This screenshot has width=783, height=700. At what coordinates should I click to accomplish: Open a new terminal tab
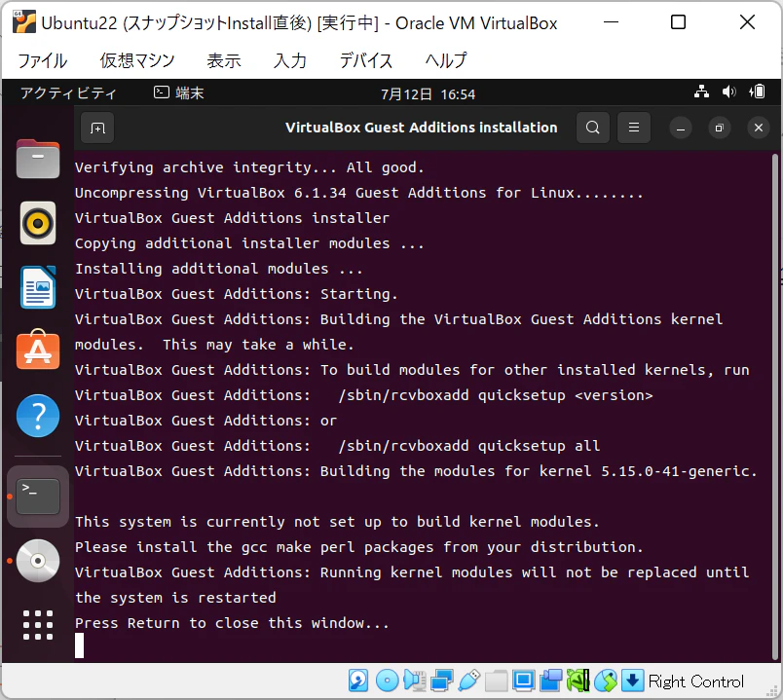tap(97, 128)
